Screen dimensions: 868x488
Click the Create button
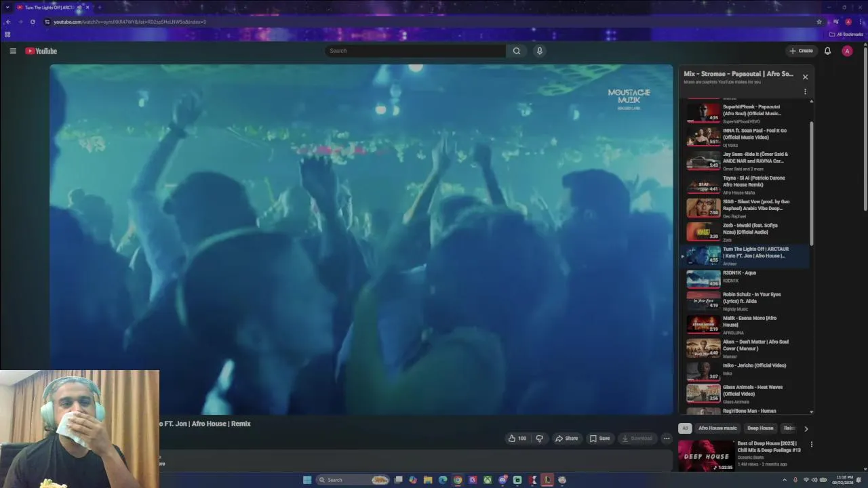point(801,51)
